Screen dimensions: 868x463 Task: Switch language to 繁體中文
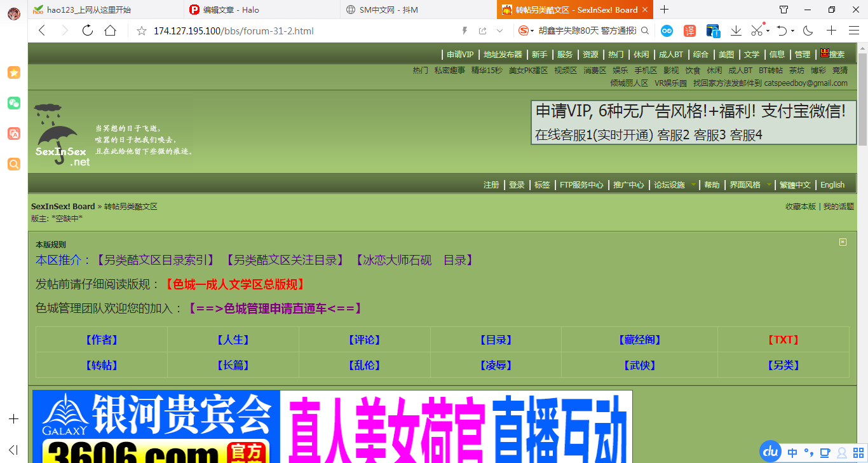pos(796,185)
